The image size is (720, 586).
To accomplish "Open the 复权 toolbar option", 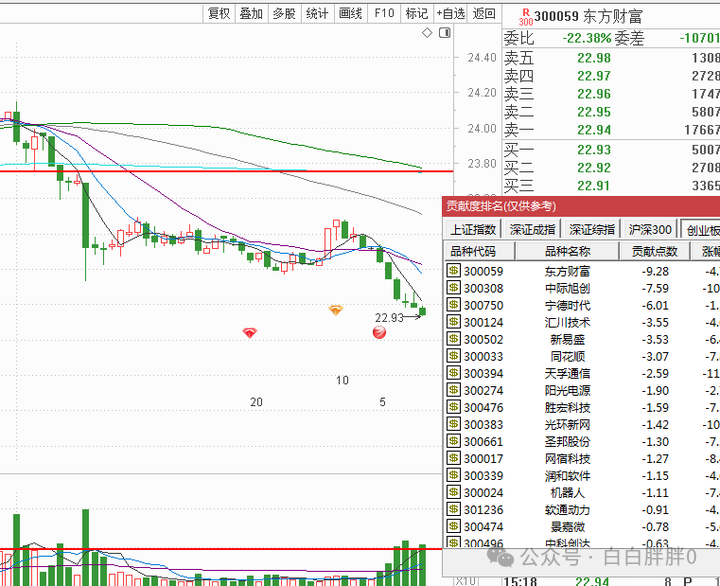I will pos(219,13).
